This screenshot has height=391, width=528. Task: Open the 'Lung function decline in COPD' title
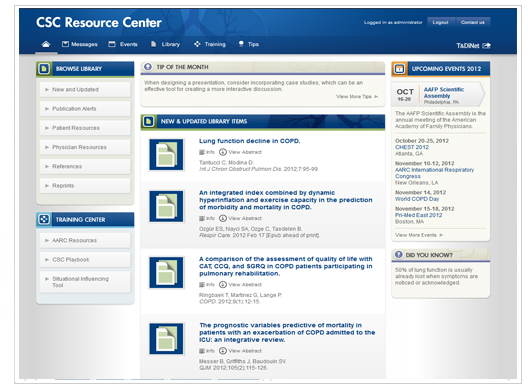[x=250, y=141]
